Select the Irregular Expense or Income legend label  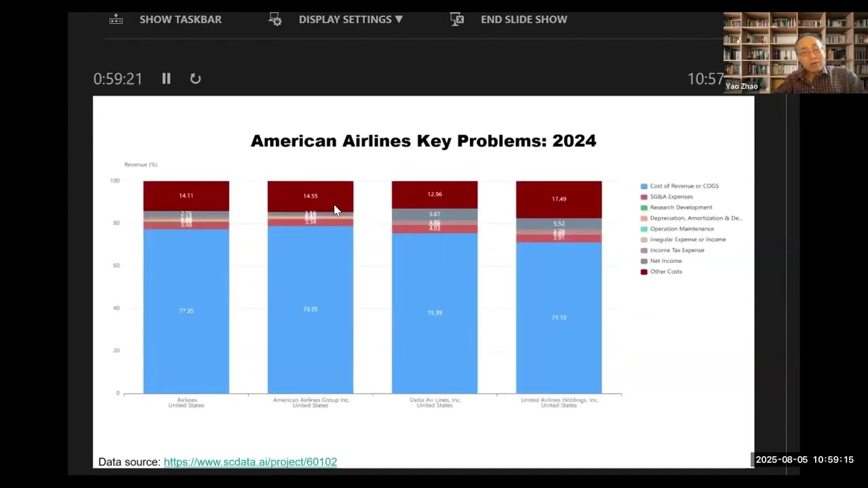[x=688, y=239]
